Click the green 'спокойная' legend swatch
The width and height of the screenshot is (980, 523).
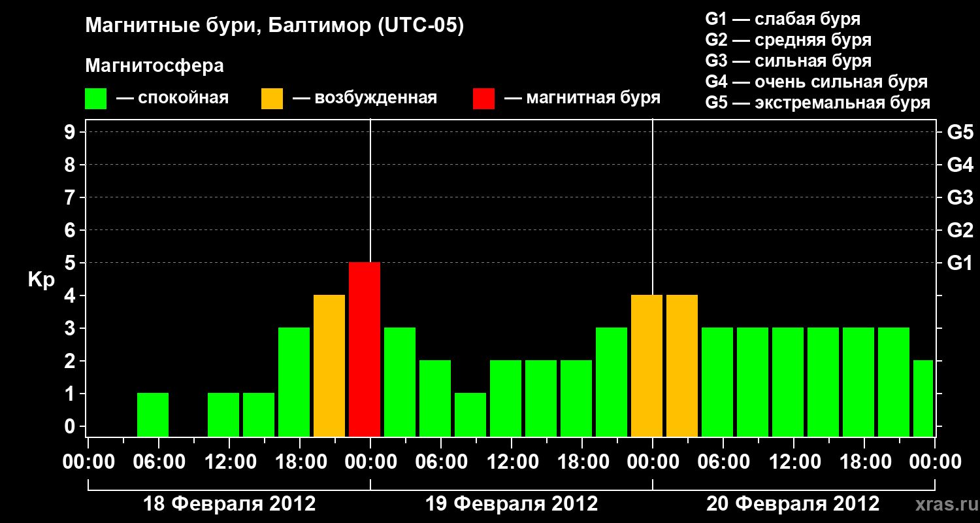95,99
